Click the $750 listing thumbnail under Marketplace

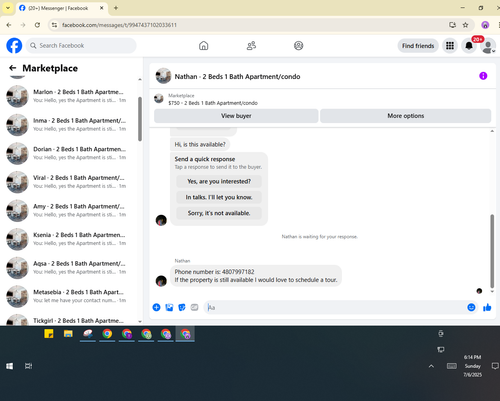pyautogui.click(x=159, y=99)
